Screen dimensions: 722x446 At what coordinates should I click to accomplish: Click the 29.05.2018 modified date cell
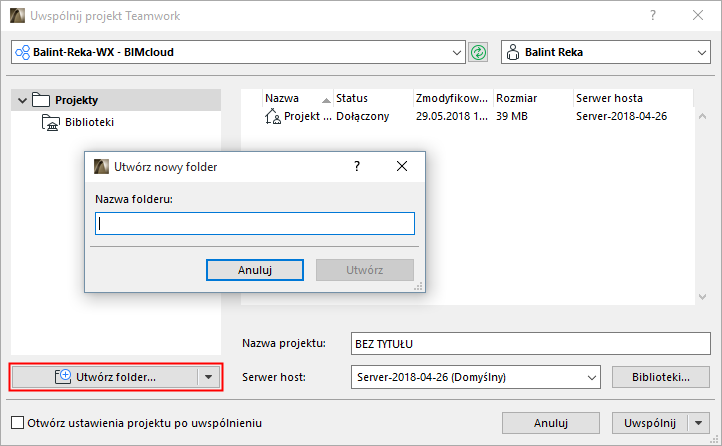coord(451,116)
